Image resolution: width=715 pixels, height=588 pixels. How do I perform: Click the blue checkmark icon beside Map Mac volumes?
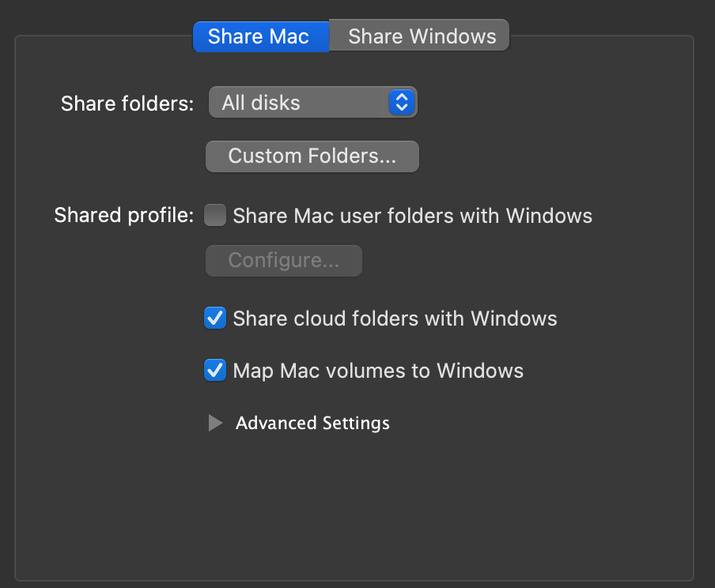point(215,371)
